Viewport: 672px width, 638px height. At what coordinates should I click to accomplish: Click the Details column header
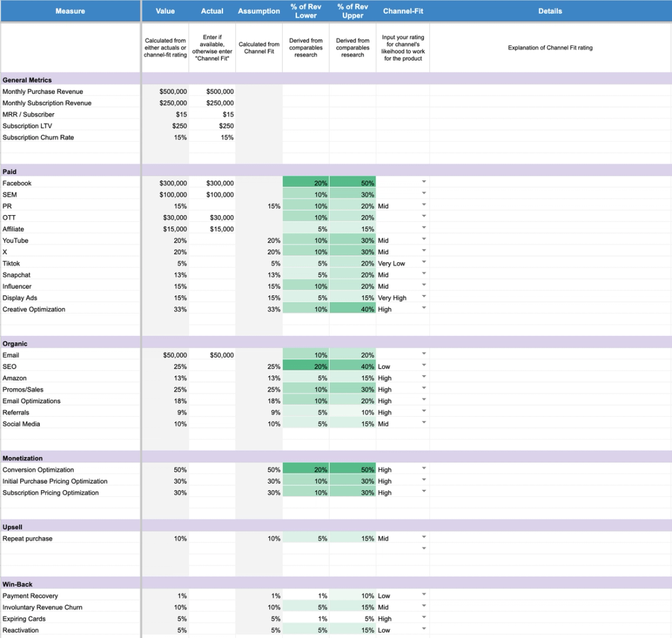point(550,11)
